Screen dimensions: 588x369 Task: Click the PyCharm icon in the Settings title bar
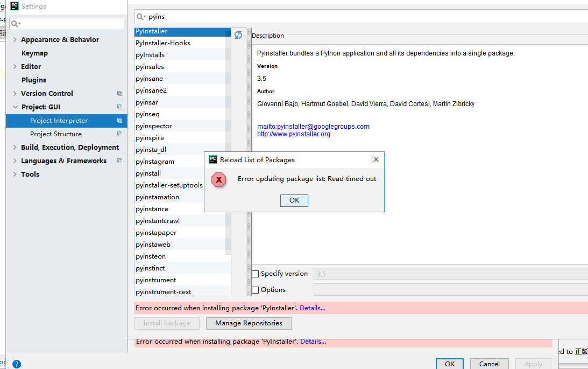[x=14, y=6]
